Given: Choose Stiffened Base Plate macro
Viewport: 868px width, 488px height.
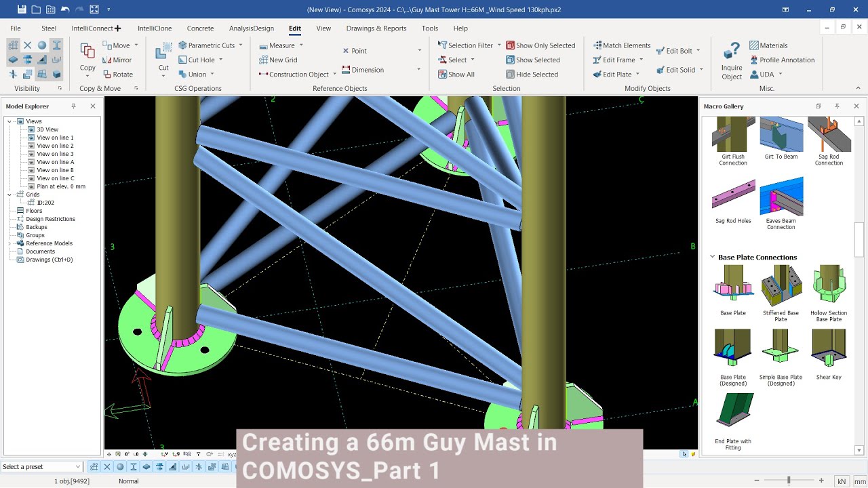Looking at the screenshot, I should (x=781, y=294).
